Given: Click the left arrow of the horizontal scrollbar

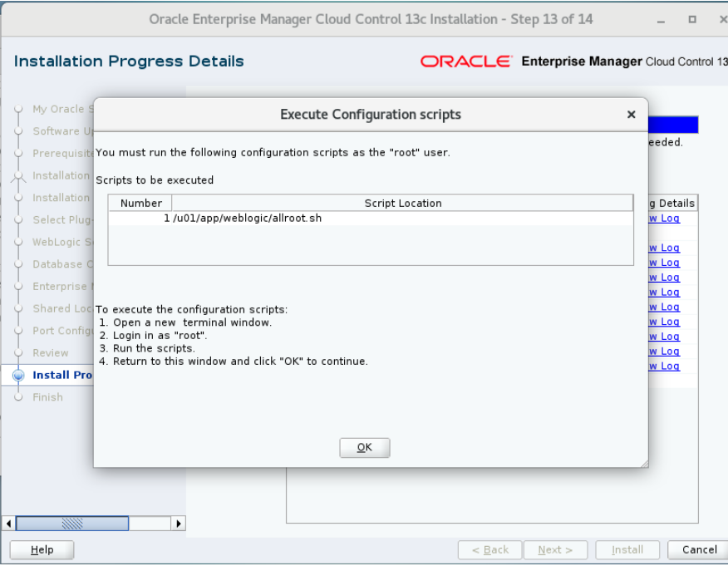Looking at the screenshot, I should point(7,523).
